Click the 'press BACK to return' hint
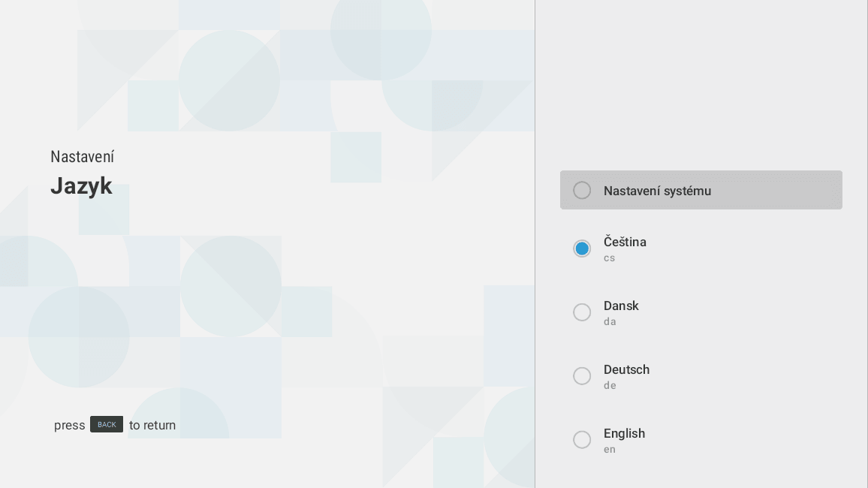 click(114, 425)
